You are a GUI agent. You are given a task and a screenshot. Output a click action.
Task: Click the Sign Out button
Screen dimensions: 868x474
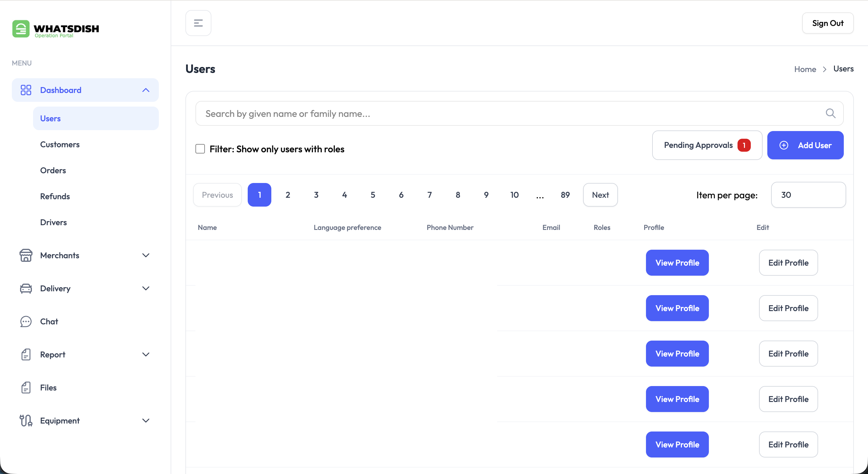click(x=828, y=22)
